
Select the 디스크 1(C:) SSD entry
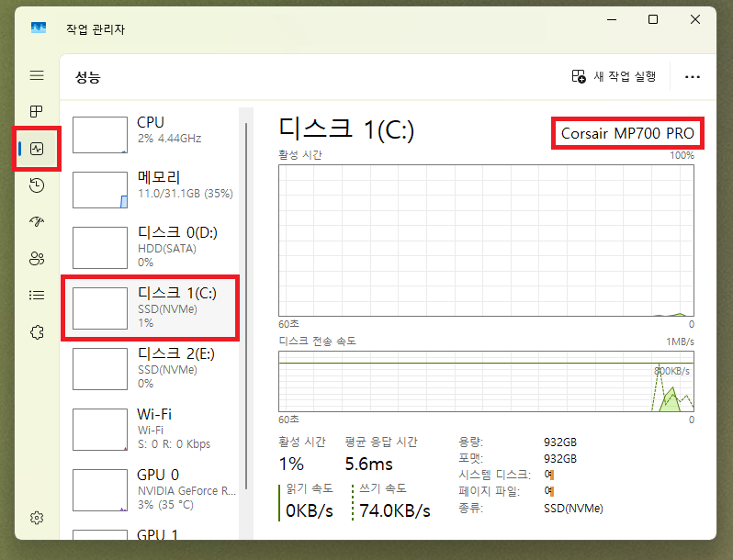(152, 307)
